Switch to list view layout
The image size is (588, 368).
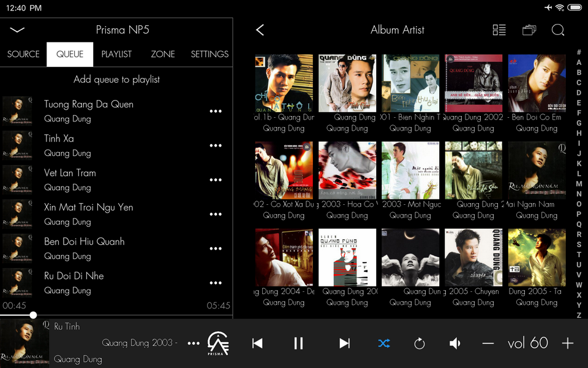[499, 30]
